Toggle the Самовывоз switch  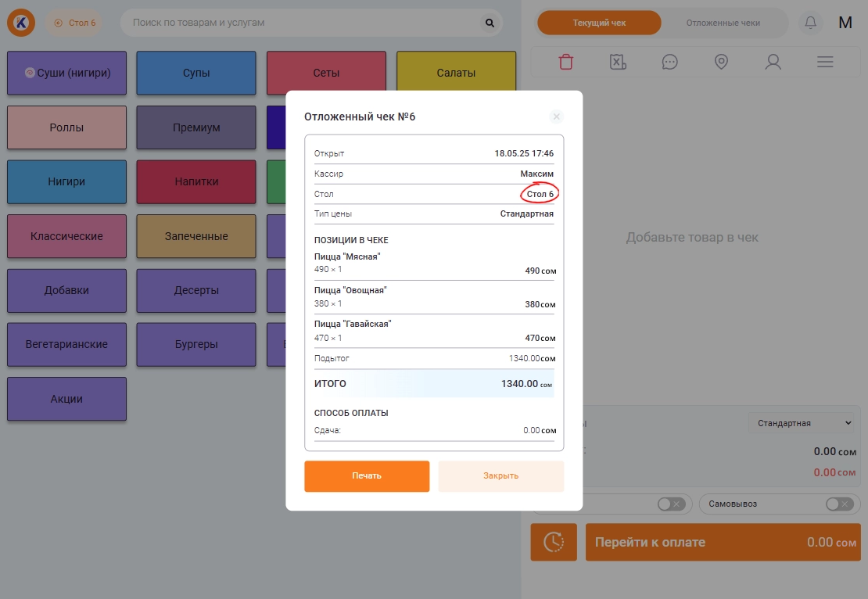point(839,504)
